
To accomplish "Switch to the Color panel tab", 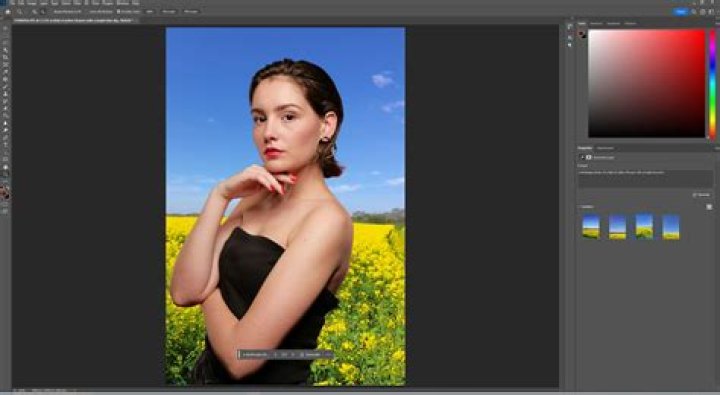I will tap(582, 23).
